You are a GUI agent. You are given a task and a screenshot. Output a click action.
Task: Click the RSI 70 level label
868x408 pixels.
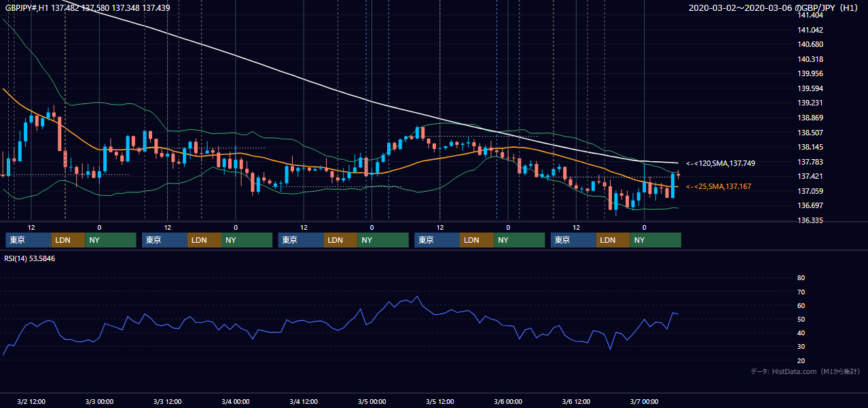801,292
